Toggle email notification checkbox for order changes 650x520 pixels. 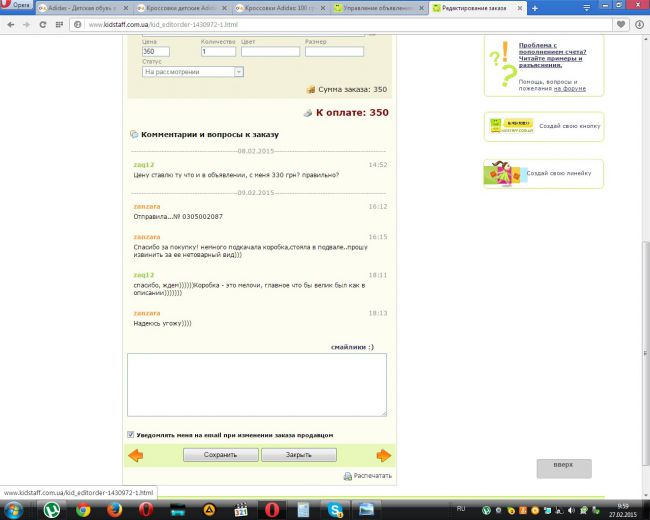click(x=131, y=435)
